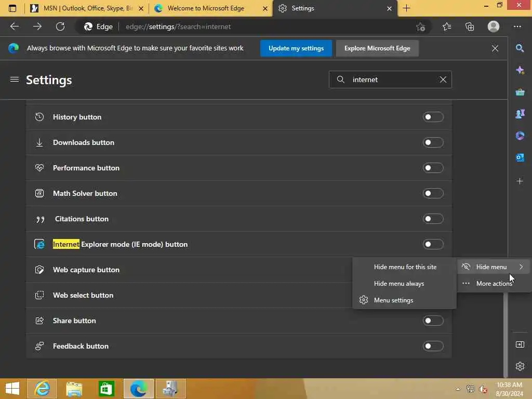Viewport: 532px width, 399px height.
Task: Switch to the MSN Outlook tab
Action: [x=87, y=8]
